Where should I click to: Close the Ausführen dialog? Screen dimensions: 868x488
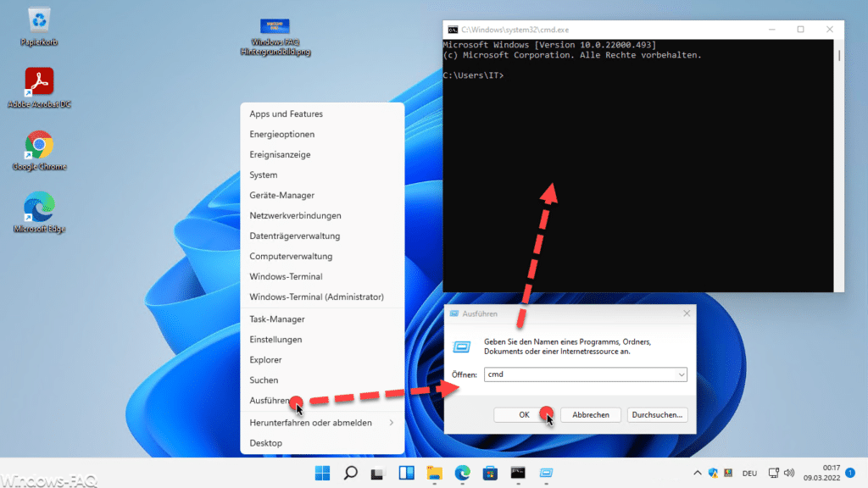687,313
